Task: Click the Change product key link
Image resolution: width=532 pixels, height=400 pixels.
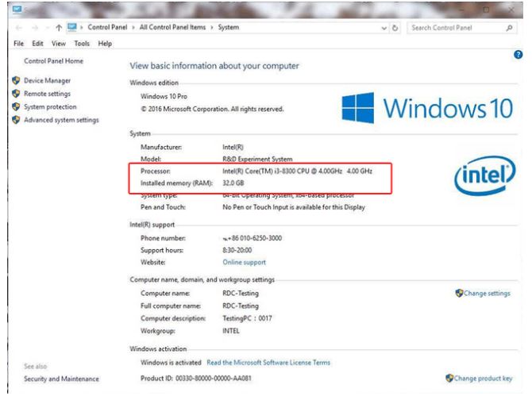Action: [x=483, y=379]
